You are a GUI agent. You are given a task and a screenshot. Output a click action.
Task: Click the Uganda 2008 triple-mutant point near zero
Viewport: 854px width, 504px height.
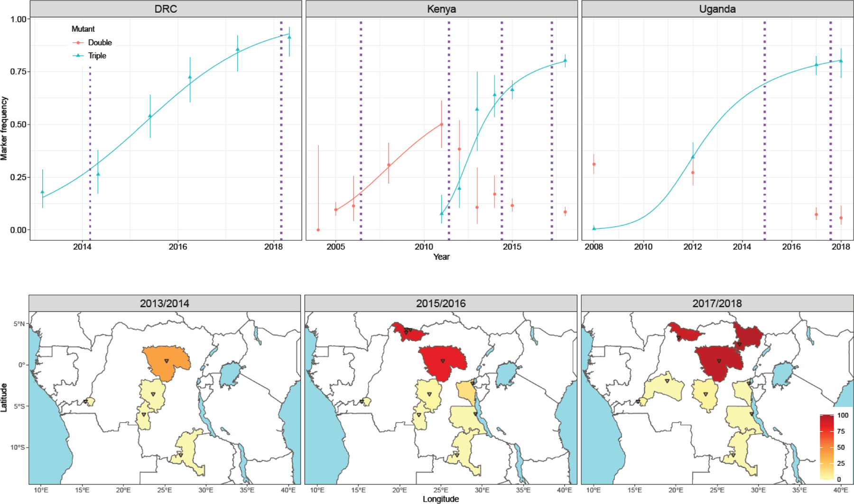click(x=594, y=229)
